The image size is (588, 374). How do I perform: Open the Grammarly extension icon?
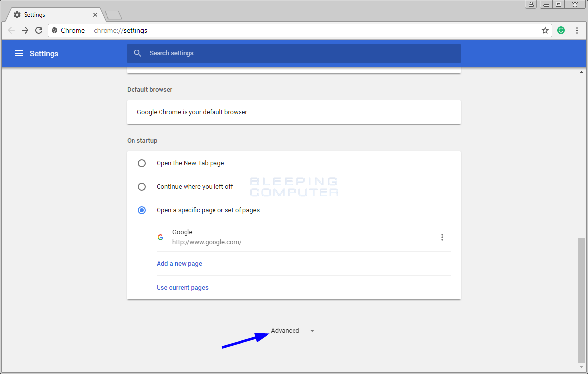561,30
